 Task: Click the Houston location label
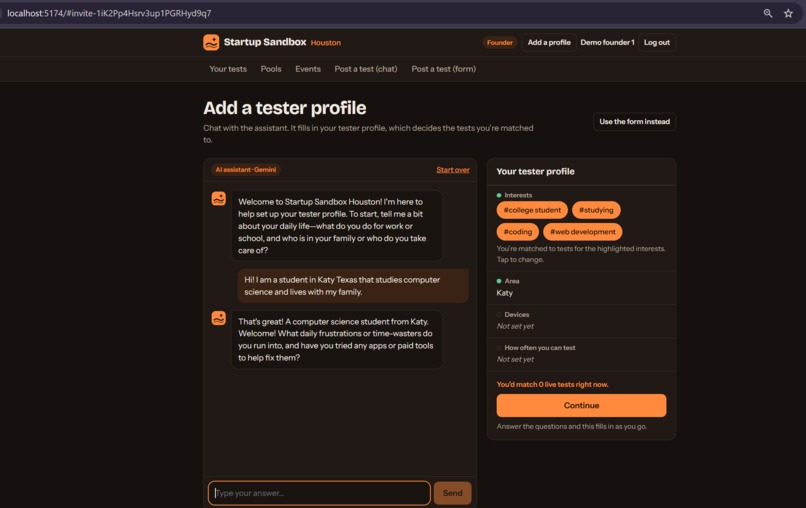(x=325, y=43)
